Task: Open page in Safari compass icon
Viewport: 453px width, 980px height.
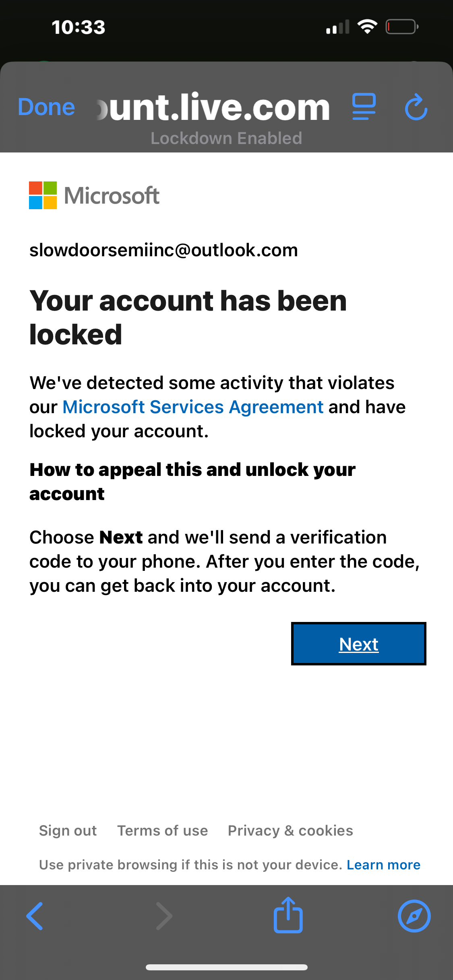Action: point(414,916)
